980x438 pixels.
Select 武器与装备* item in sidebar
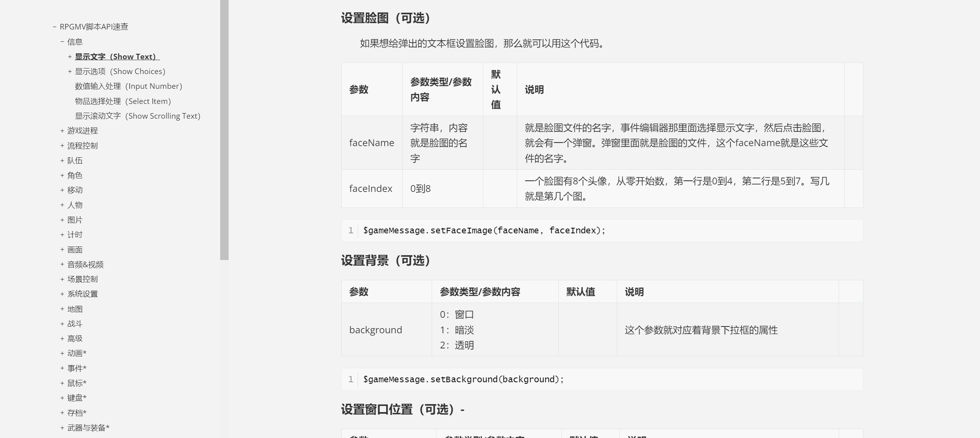click(88, 428)
